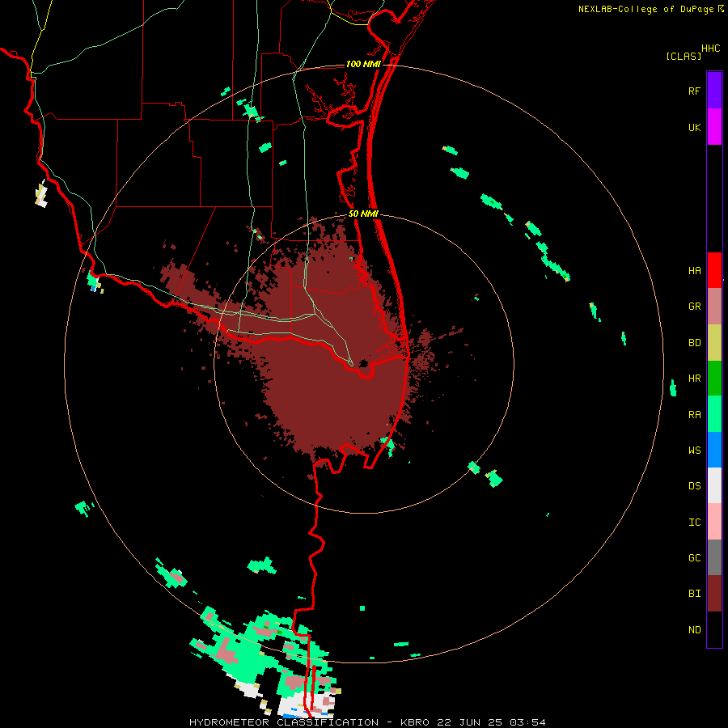Click the DS white legend swatch
This screenshot has height=728, width=728.
point(714,485)
